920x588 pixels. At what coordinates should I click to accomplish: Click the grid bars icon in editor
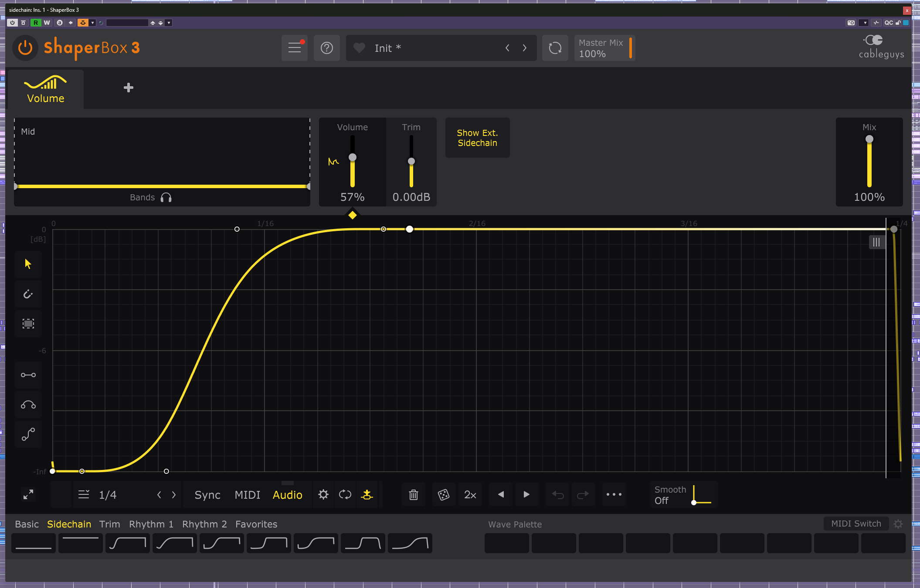[876, 242]
